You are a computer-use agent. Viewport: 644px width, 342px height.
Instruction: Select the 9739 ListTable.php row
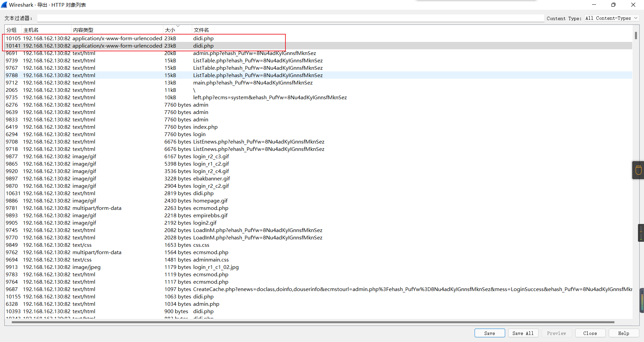pos(318,61)
